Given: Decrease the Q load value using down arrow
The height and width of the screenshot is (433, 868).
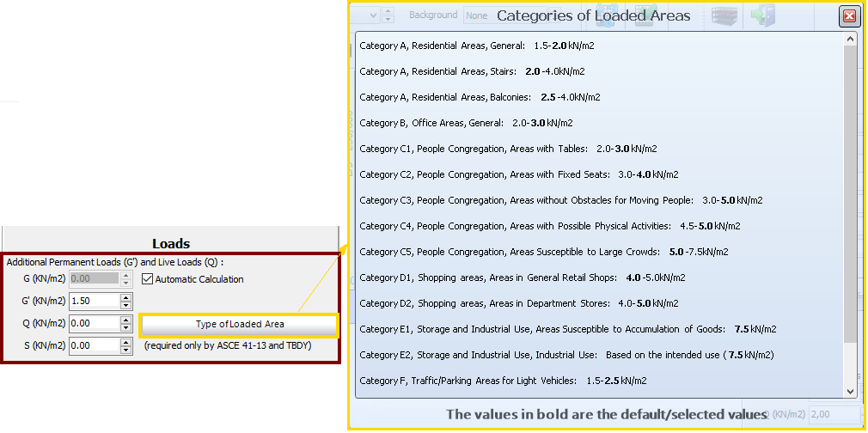Looking at the screenshot, I should pyautogui.click(x=126, y=328).
